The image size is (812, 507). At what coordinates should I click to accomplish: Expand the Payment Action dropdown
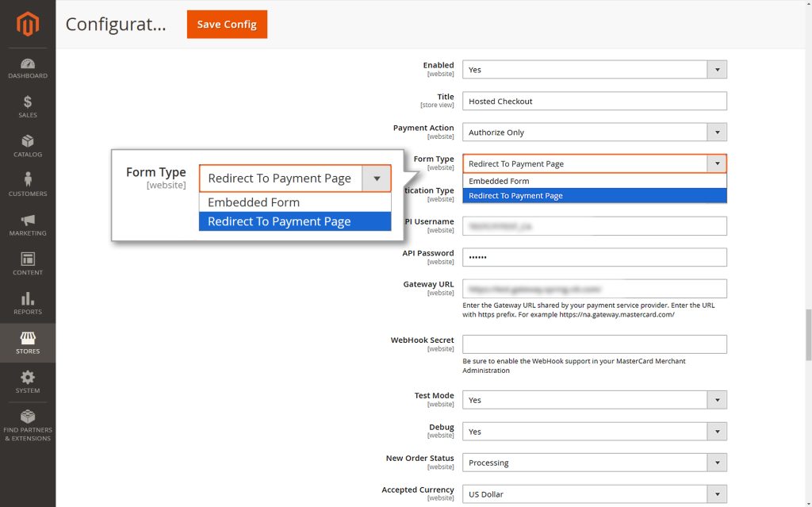click(x=718, y=132)
